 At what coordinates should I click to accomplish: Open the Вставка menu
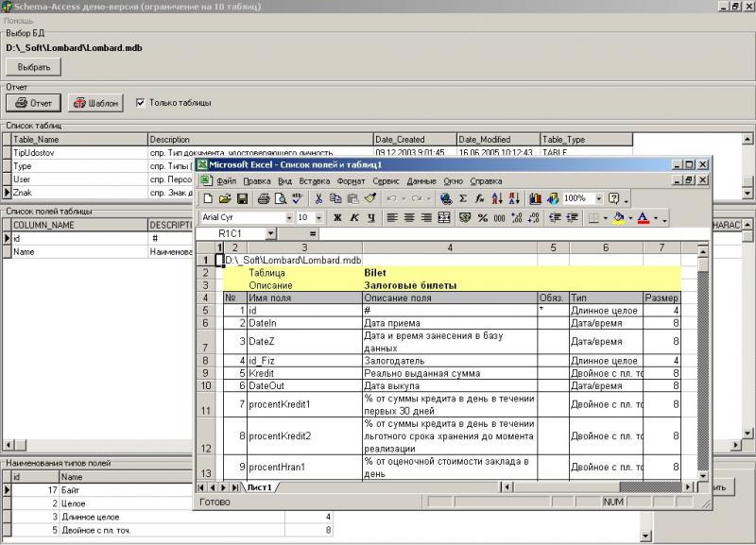(315, 181)
